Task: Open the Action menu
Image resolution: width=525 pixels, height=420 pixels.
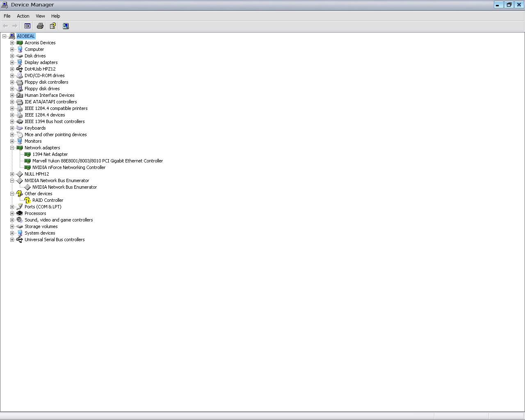Action: (x=23, y=16)
